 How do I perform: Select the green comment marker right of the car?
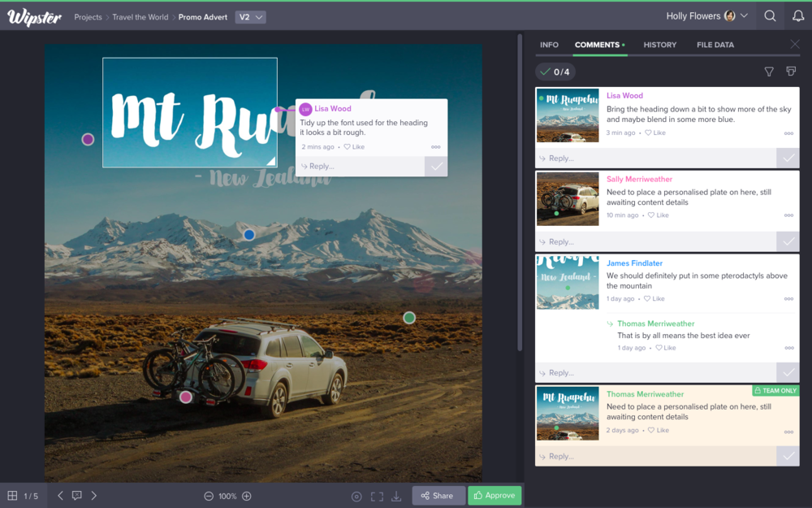coord(409,318)
